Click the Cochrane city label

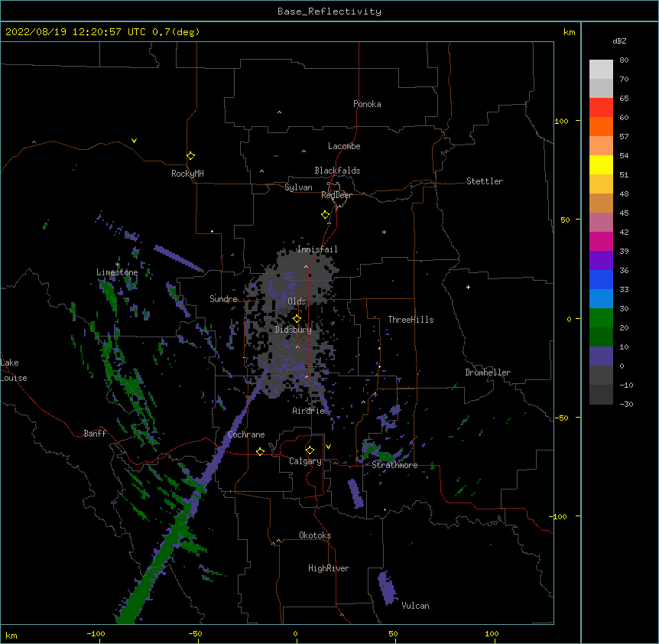pyautogui.click(x=246, y=434)
